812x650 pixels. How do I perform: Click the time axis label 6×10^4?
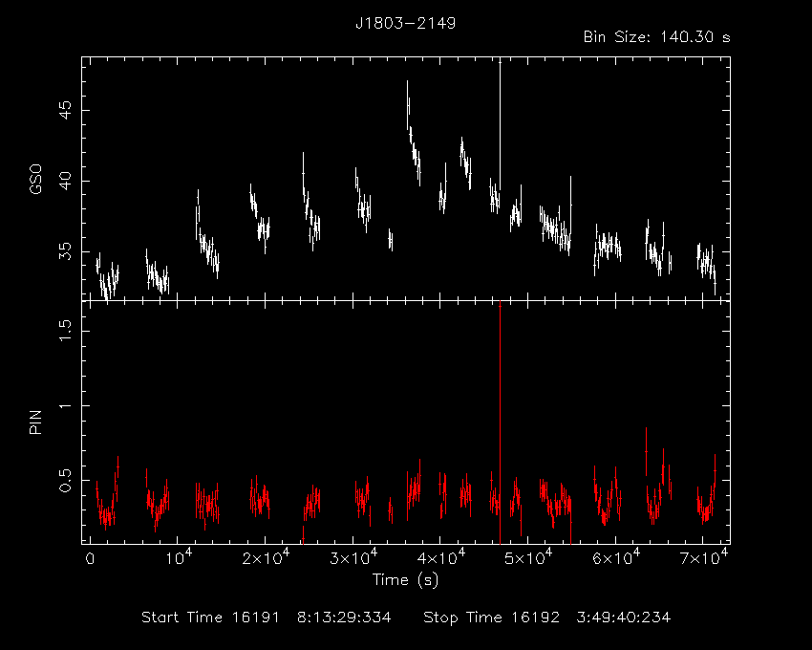point(616,557)
